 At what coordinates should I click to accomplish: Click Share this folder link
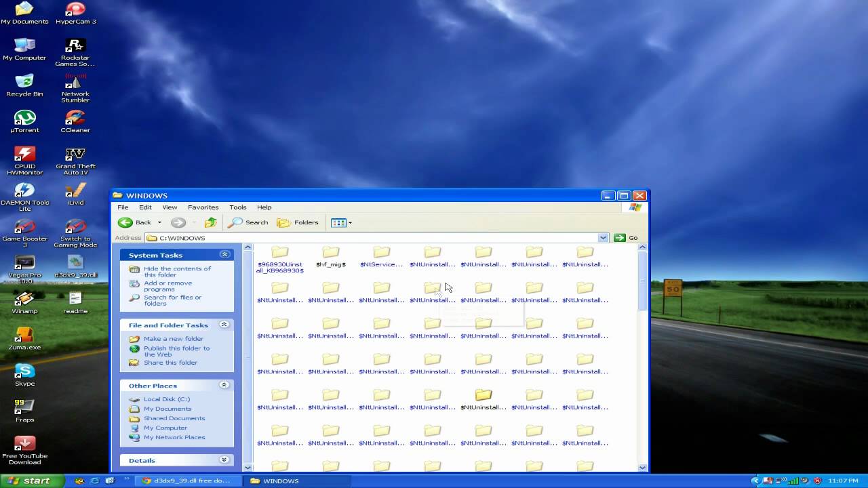(170, 363)
